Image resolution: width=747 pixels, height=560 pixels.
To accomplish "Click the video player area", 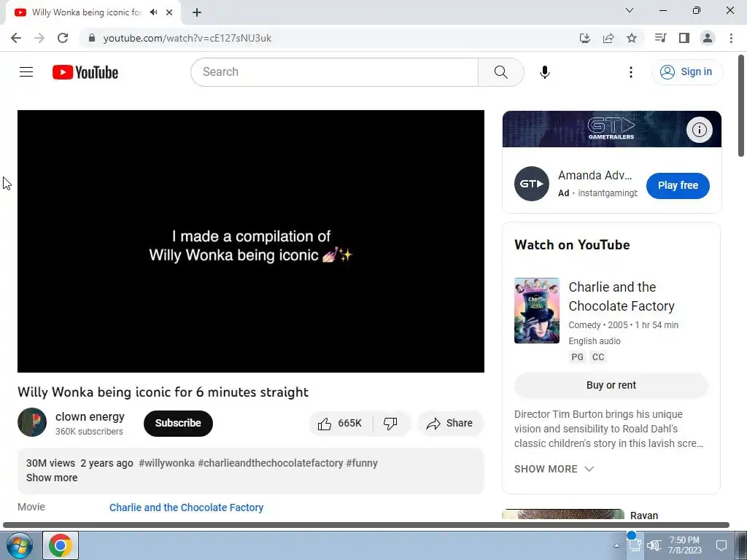I will 251,241.
